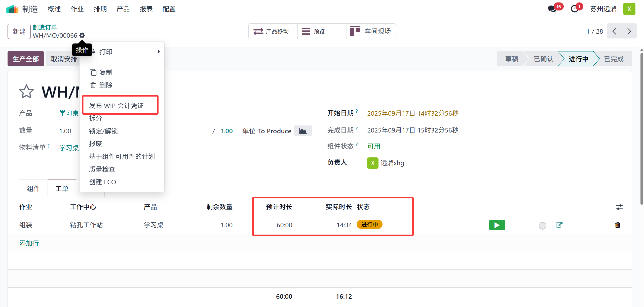Image resolution: width=644 pixels, height=307 pixels.
Task: Click the 已完成 status stage
Action: 614,59
